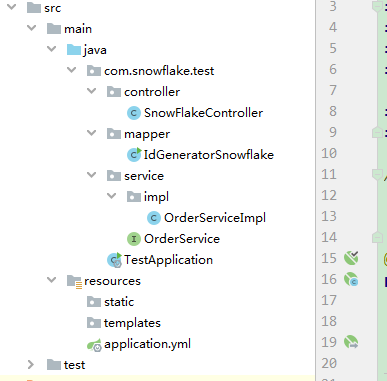
Task: Select the src tree item label
Action: [x=53, y=8]
